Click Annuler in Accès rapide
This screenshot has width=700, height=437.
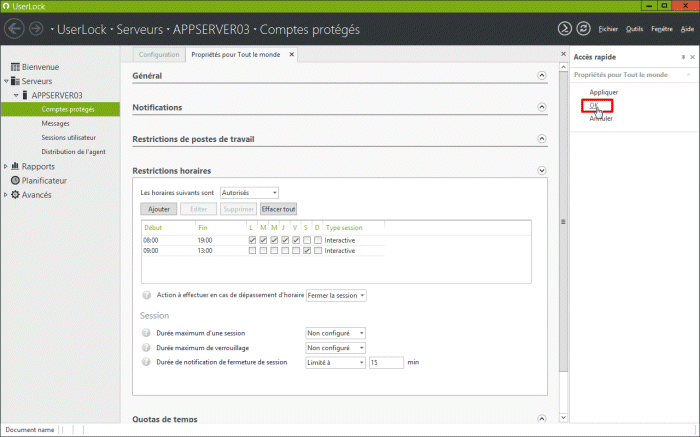(x=601, y=118)
